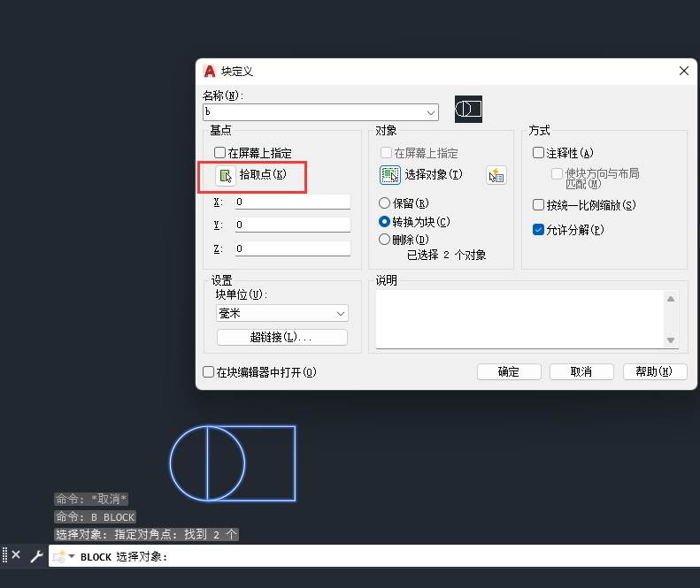Click description scrollbar down arrow
Image resolution: width=700 pixels, height=588 pixels.
click(x=671, y=340)
